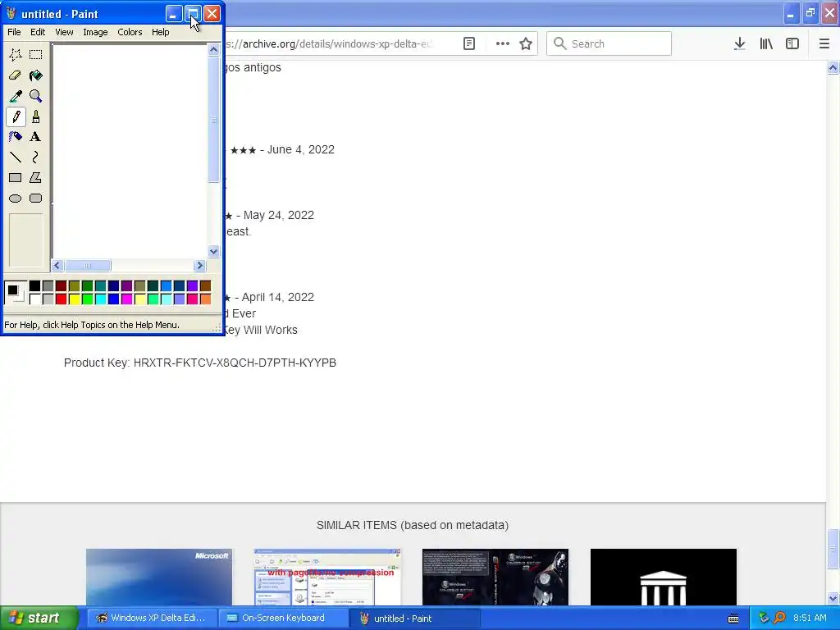The height and width of the screenshot is (630, 840).
Task: Click the 'June 4, 2022' review date
Action: pyautogui.click(x=301, y=149)
